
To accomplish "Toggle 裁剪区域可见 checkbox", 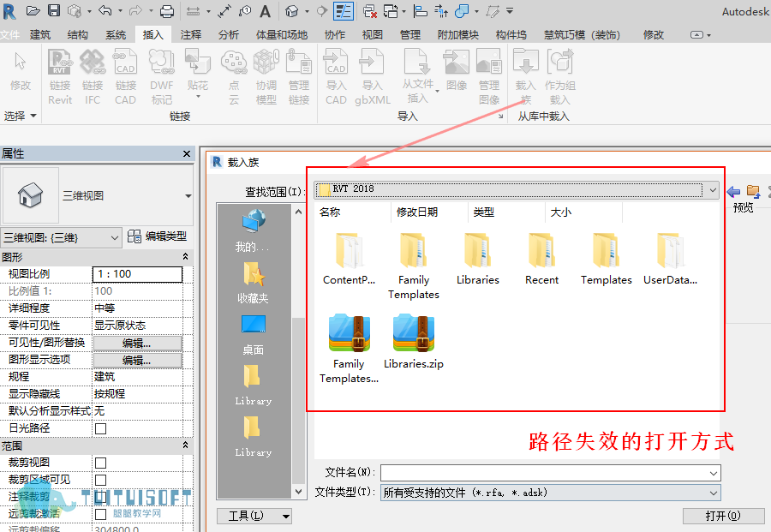I will (101, 481).
